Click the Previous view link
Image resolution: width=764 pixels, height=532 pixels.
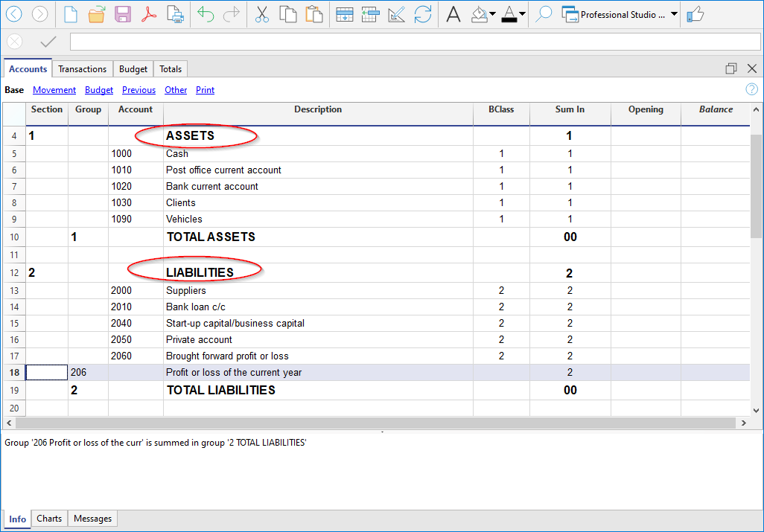(139, 90)
